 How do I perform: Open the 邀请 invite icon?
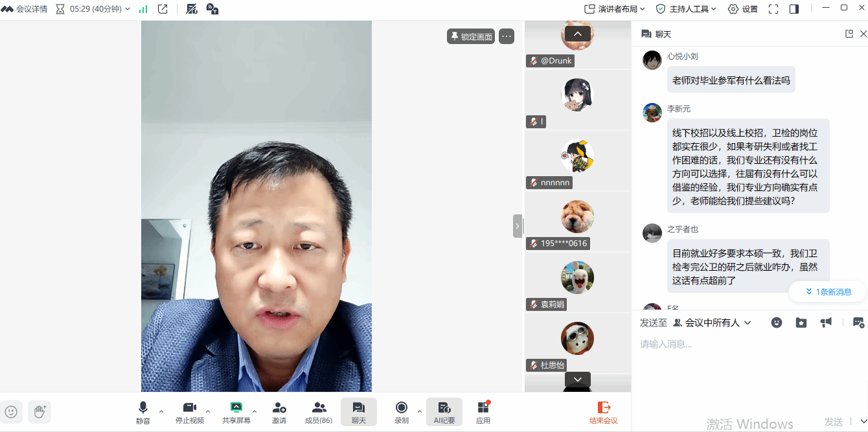pos(279,412)
